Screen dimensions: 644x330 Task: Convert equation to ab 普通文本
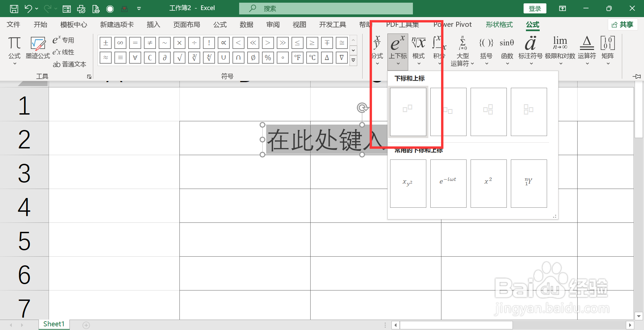(69, 64)
